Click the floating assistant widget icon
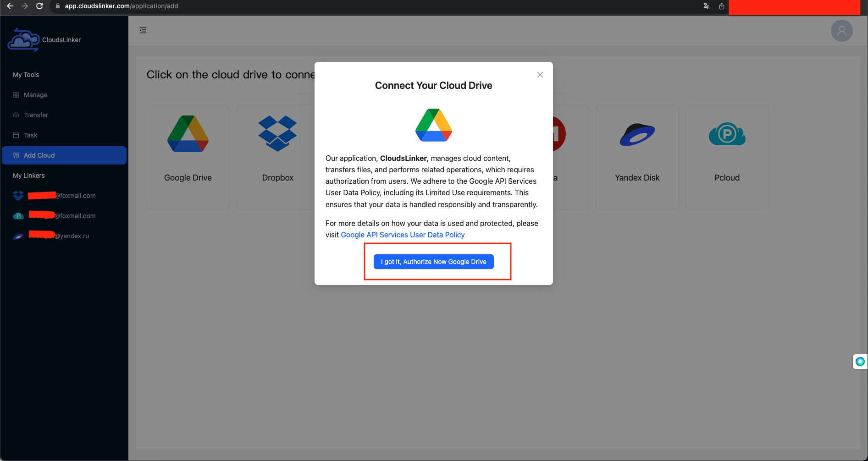This screenshot has height=461, width=868. [860, 362]
